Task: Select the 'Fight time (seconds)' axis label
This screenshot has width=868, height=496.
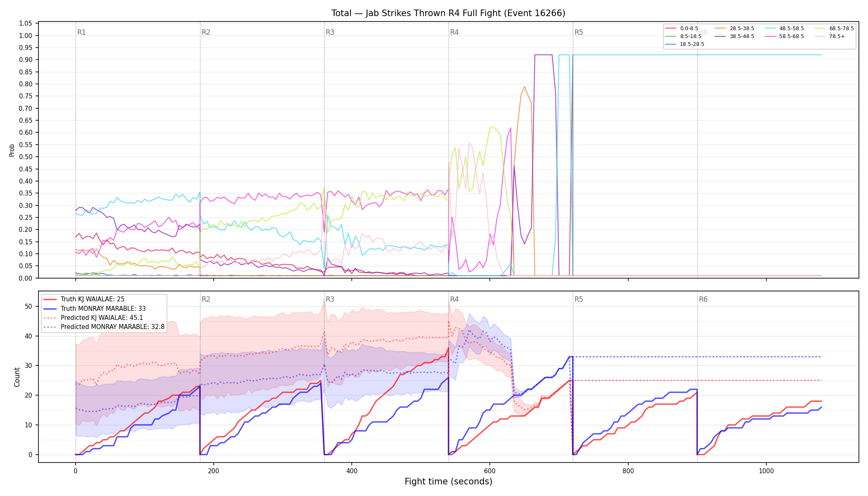Action: [448, 482]
